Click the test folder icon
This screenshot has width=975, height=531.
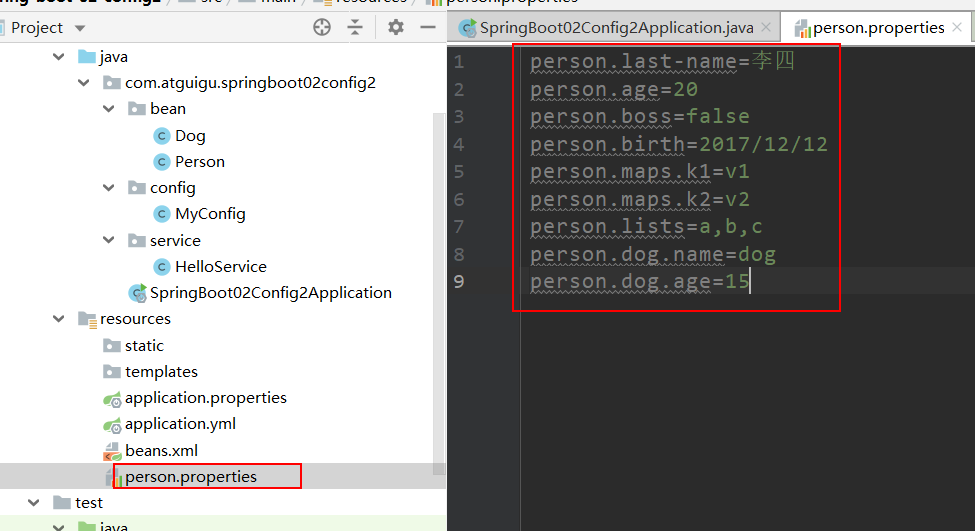tap(62, 502)
